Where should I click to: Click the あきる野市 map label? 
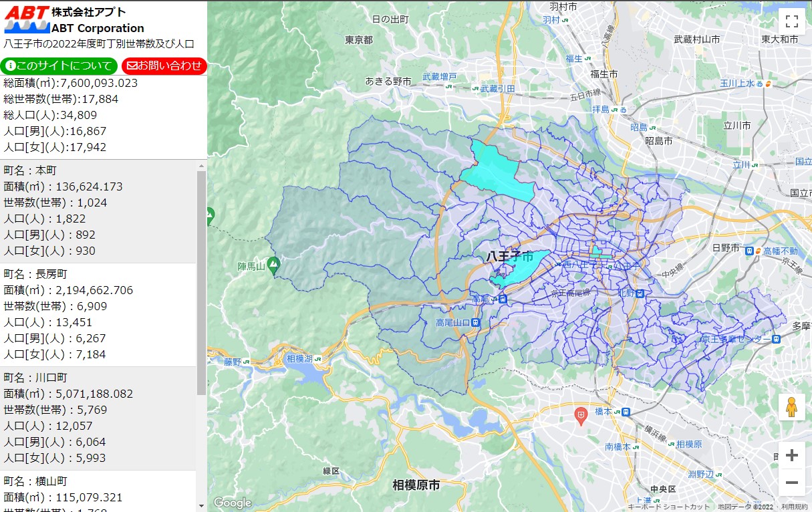388,81
